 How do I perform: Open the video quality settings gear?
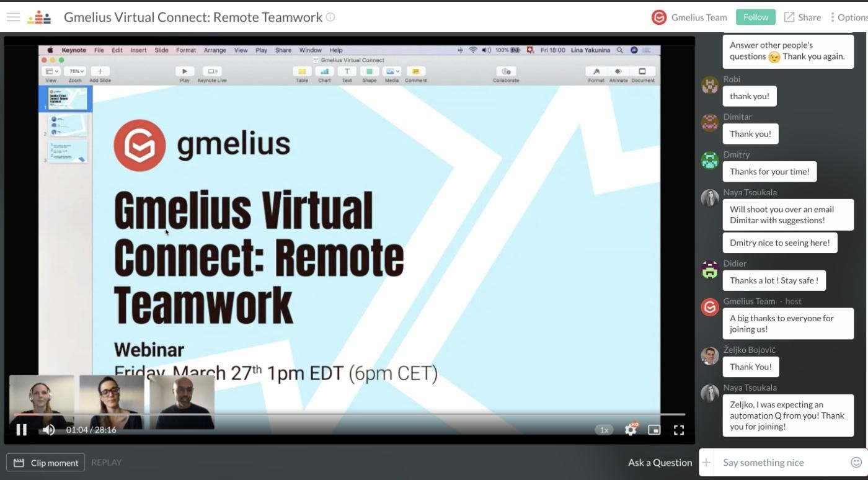click(x=631, y=430)
